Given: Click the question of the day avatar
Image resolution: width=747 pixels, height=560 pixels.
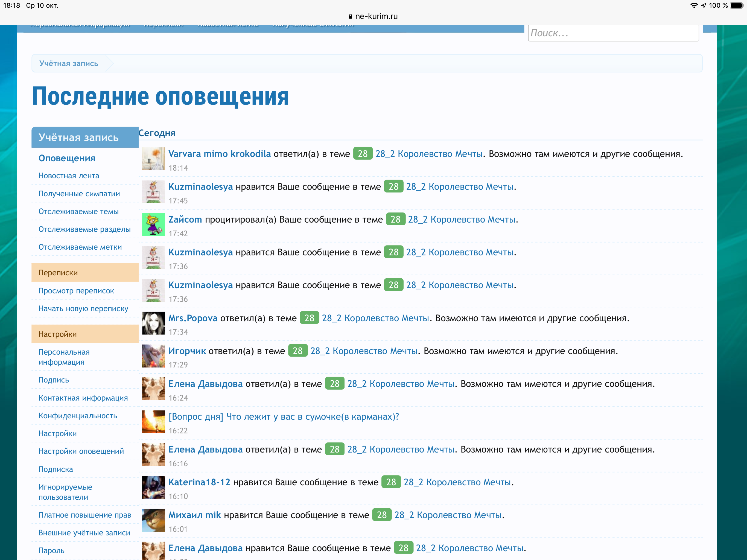Looking at the screenshot, I should click(x=153, y=422).
